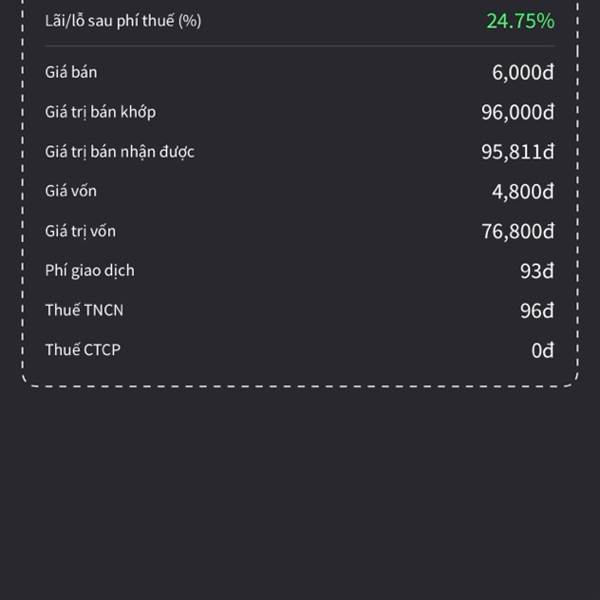Tap the "Giá trị vốn" label
This screenshot has height=600, width=600.
[x=81, y=231]
